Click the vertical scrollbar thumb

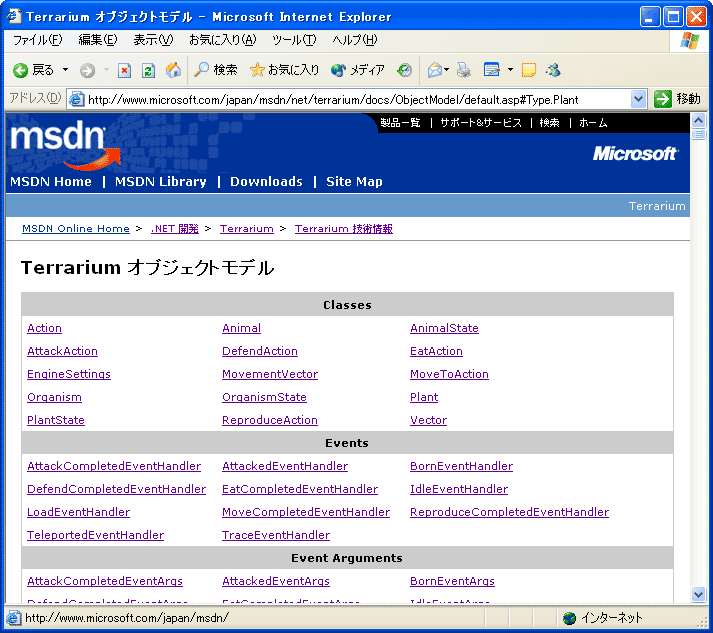(x=698, y=134)
